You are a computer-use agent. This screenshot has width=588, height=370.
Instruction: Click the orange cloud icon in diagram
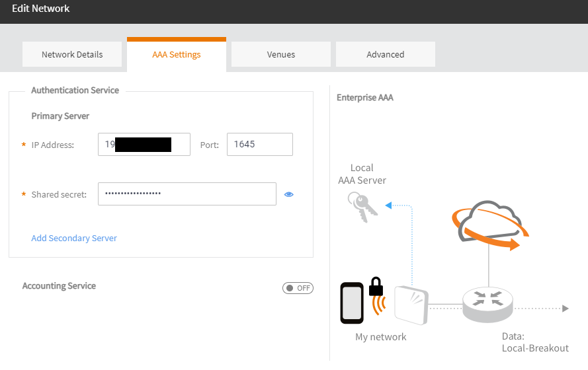pyautogui.click(x=489, y=225)
